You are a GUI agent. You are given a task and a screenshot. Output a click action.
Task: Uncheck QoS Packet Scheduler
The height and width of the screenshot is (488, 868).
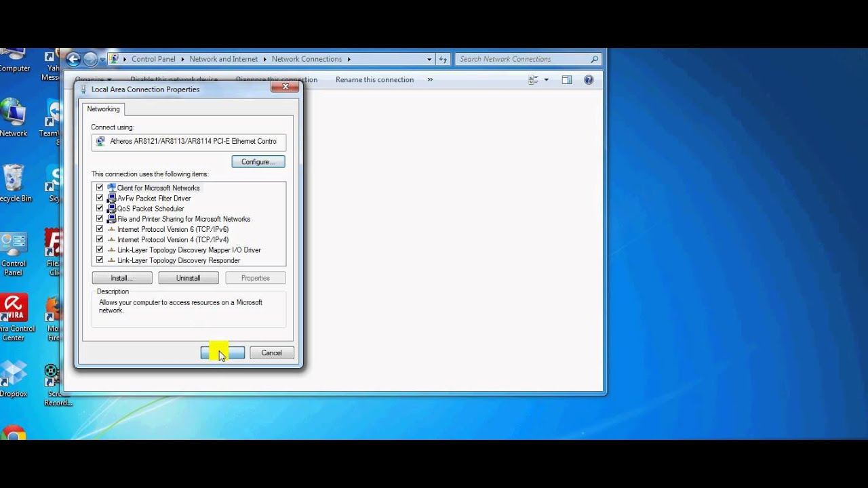click(x=100, y=208)
